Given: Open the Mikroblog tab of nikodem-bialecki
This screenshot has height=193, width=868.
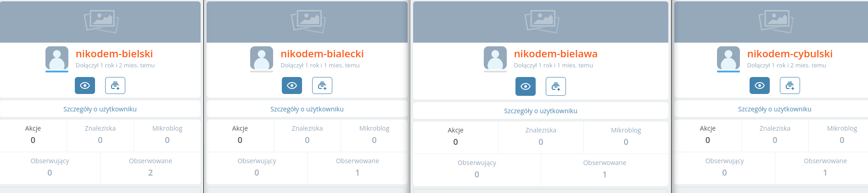Looking at the screenshot, I should 374,134.
